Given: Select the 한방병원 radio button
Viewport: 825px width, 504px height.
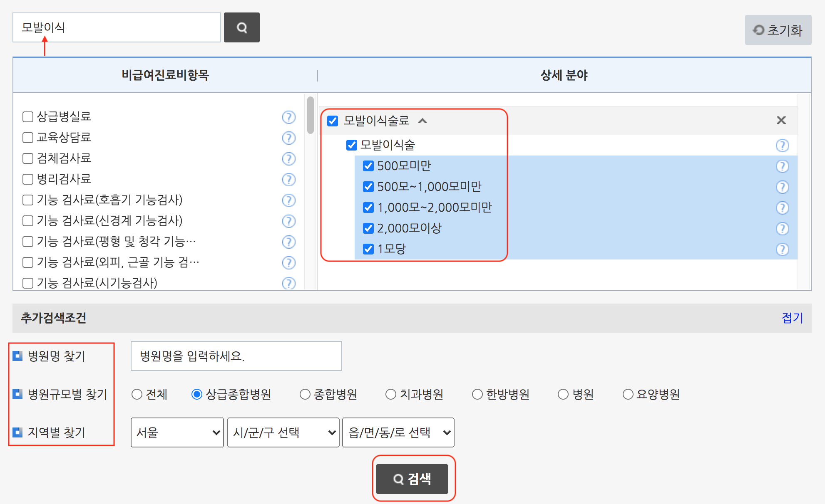Looking at the screenshot, I should 477,394.
